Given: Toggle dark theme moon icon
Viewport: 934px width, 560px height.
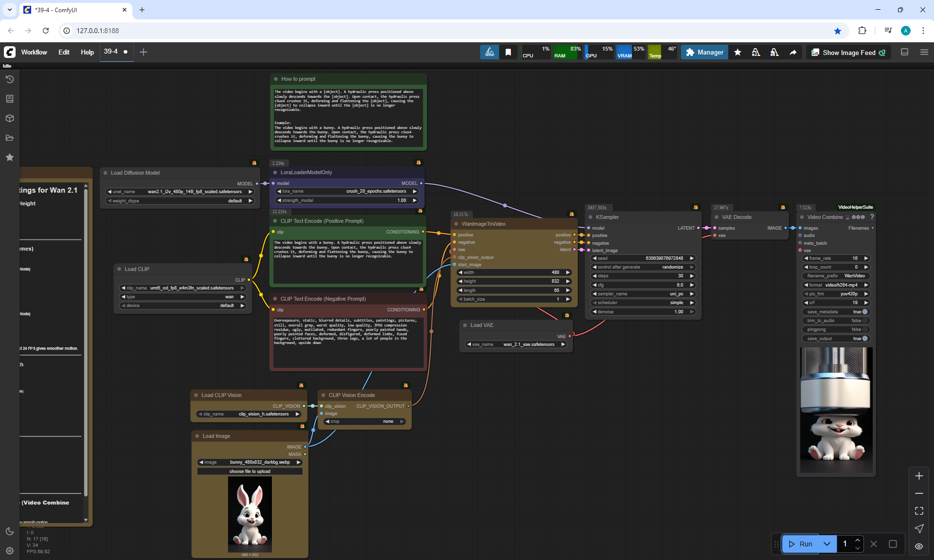Looking at the screenshot, I should pyautogui.click(x=10, y=531).
